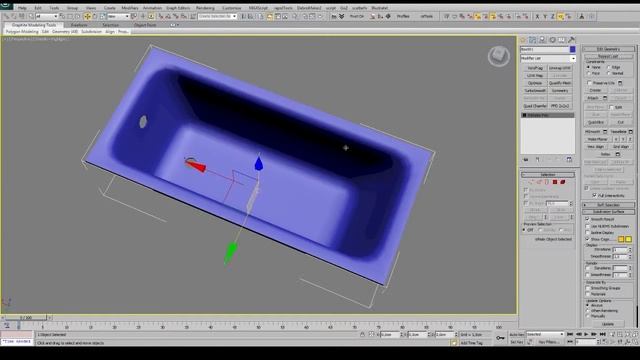Open the key filter Selected dropdown
This screenshot has height=360, width=640.
tap(545, 334)
